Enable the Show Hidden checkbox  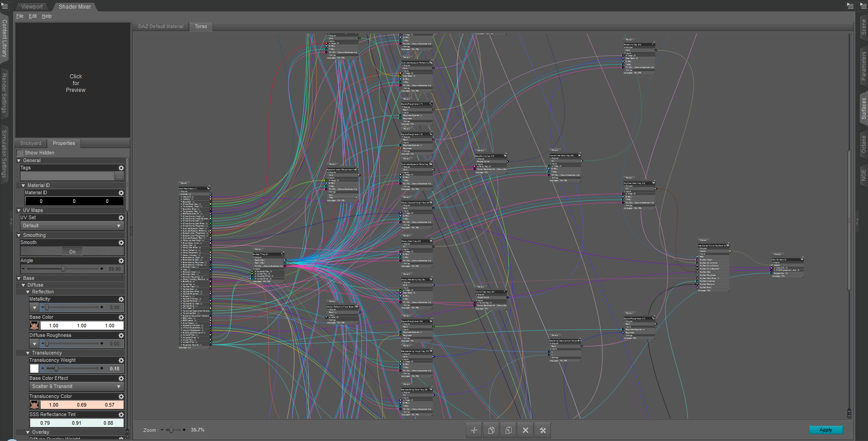point(20,153)
